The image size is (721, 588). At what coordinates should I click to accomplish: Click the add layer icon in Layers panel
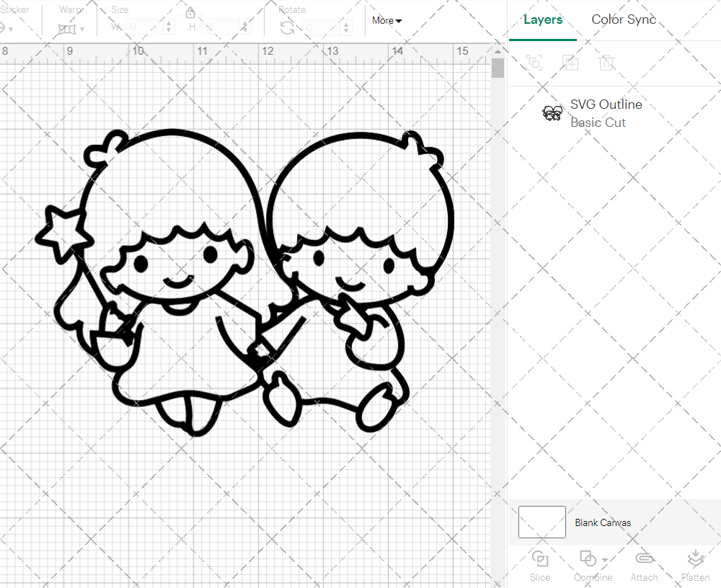tap(570, 63)
